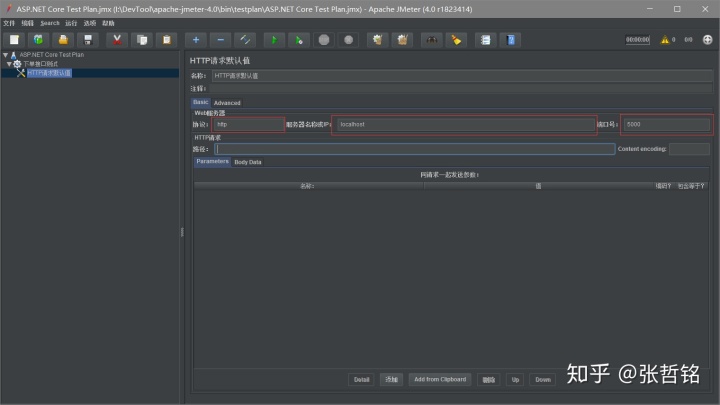This screenshot has height=405, width=720.
Task: Click the Search binoculars icon
Action: pyautogui.click(x=432, y=40)
